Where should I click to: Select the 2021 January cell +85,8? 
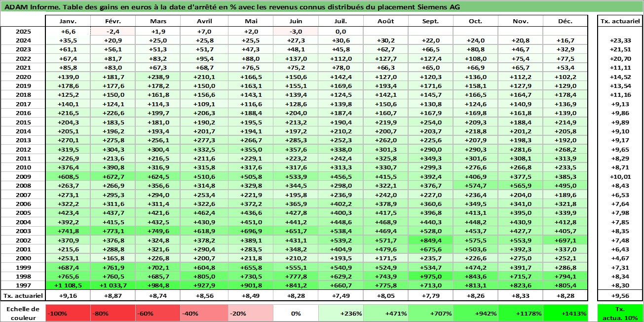(68, 68)
